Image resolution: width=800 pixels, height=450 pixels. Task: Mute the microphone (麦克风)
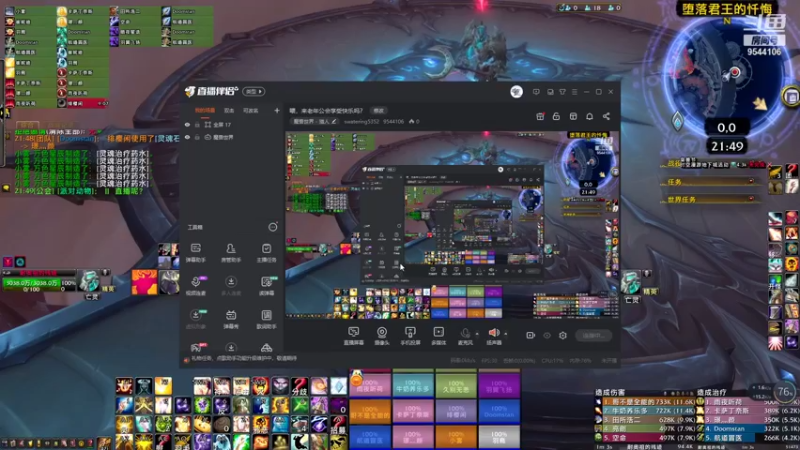click(x=465, y=336)
